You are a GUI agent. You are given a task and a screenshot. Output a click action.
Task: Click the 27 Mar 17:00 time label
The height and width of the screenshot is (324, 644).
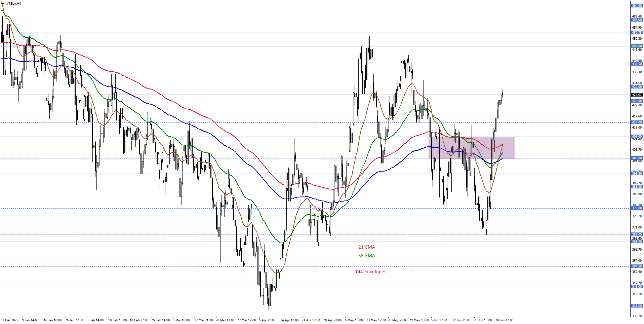click(x=246, y=320)
